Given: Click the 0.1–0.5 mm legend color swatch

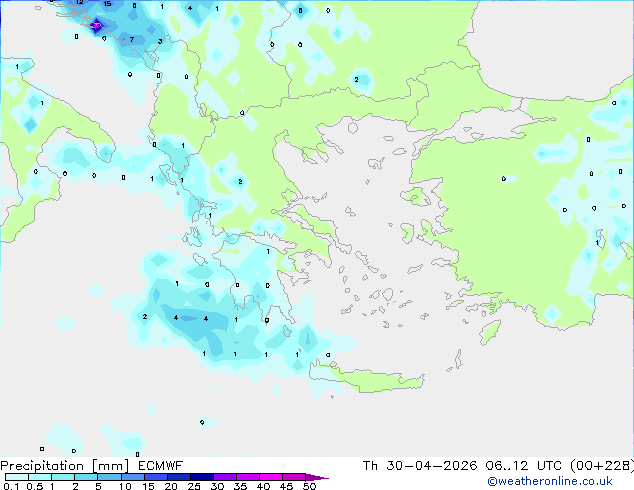Looking at the screenshot, I should pyautogui.click(x=17, y=477).
